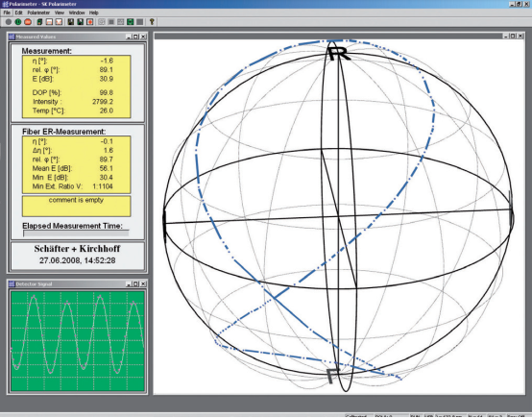Viewport: 532px width, 418px height.
Task: Click the Detector Signal waveform plot
Action: click(x=78, y=341)
